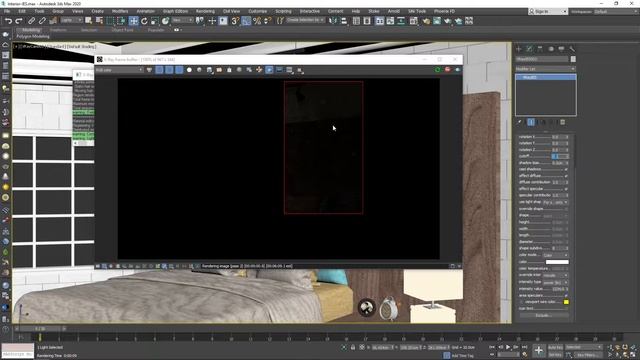Click the yellow viewport wire color swatch

pyautogui.click(x=566, y=302)
